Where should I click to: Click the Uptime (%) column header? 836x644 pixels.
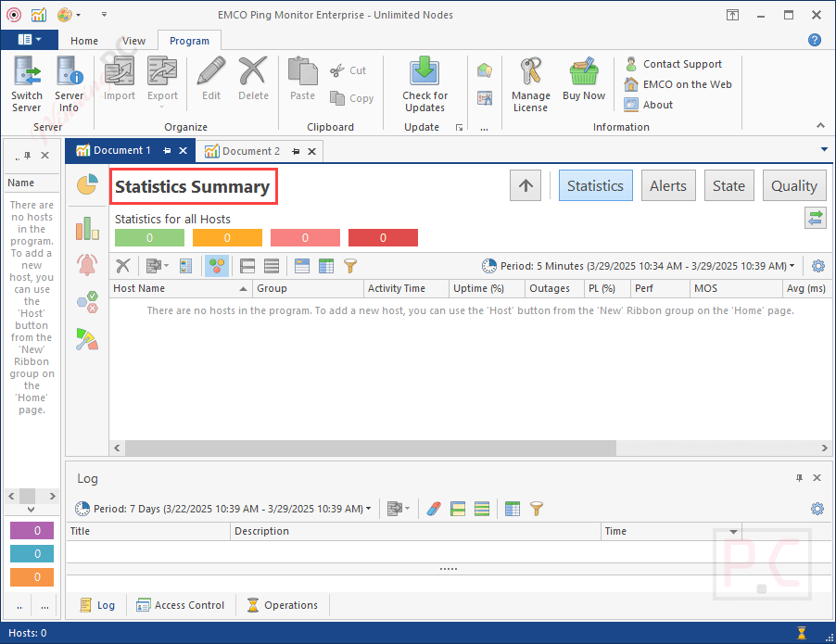pos(487,288)
